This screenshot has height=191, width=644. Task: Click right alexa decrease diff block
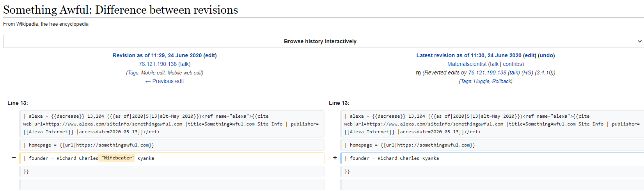point(493,124)
